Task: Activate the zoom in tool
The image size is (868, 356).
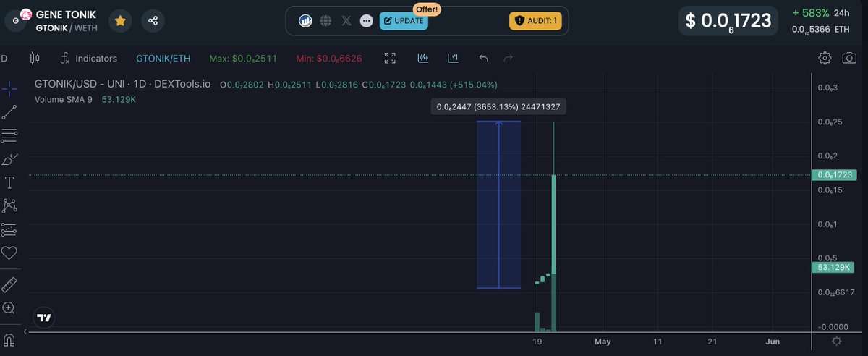Action: coord(9,308)
